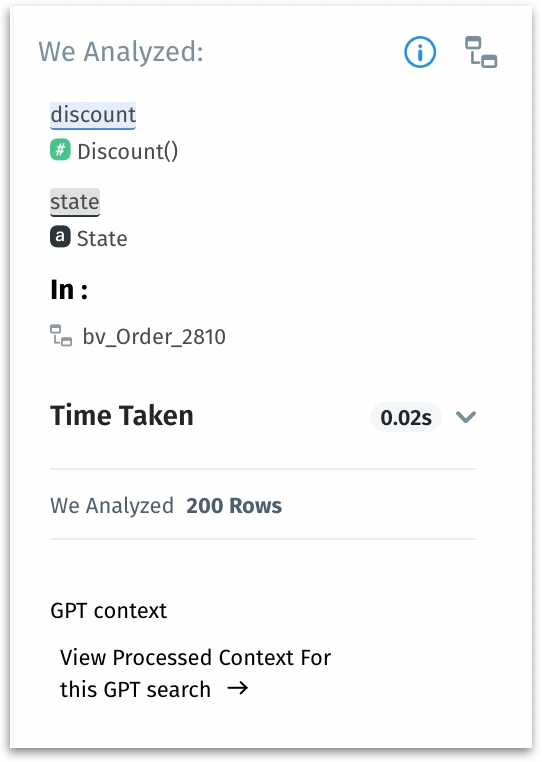The height and width of the screenshot is (762, 542).
Task: Click the arrow icon after GPT search
Action: click(x=238, y=688)
